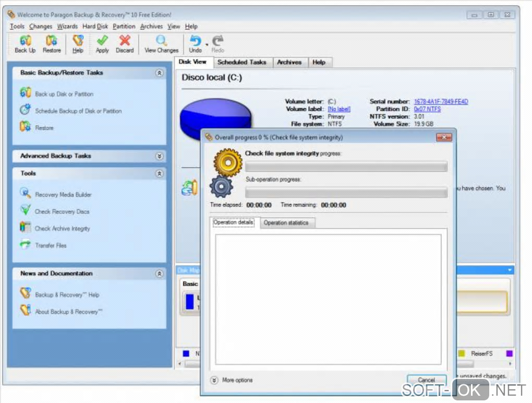Click the gears icon in progress dialog
Image resolution: width=532 pixels, height=403 pixels.
pyautogui.click(x=226, y=173)
